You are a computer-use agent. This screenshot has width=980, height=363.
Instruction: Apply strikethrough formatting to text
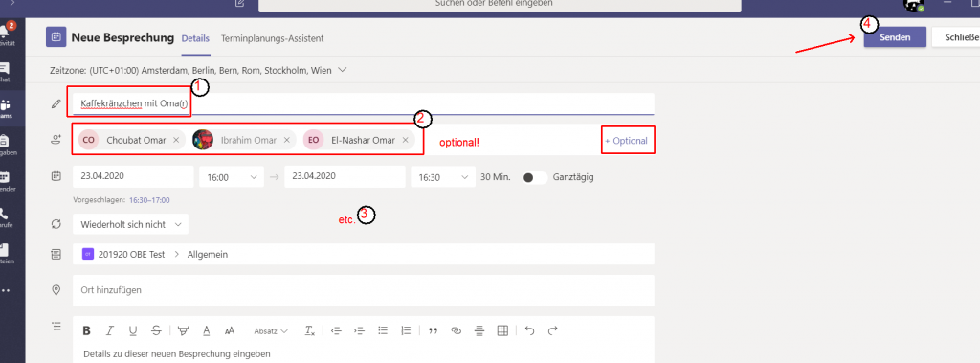(x=156, y=330)
